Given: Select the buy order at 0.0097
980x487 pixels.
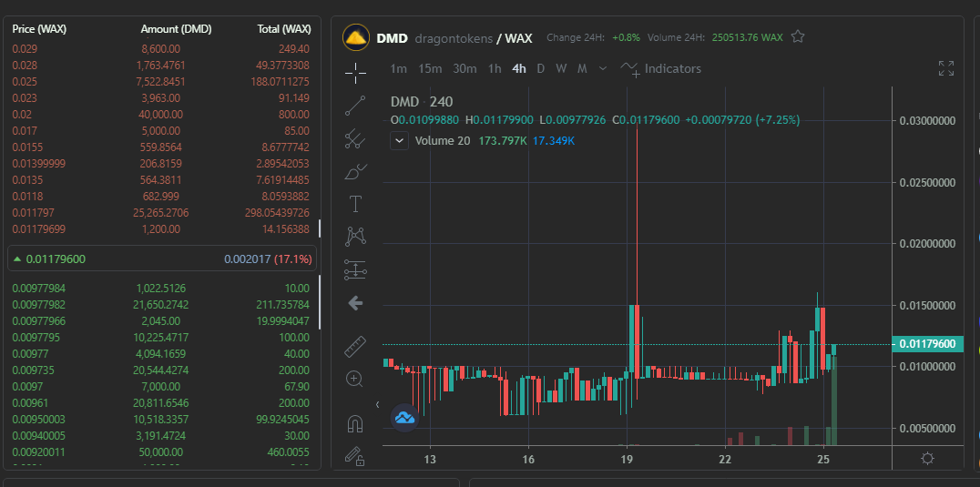Looking at the screenshot, I should [x=162, y=387].
